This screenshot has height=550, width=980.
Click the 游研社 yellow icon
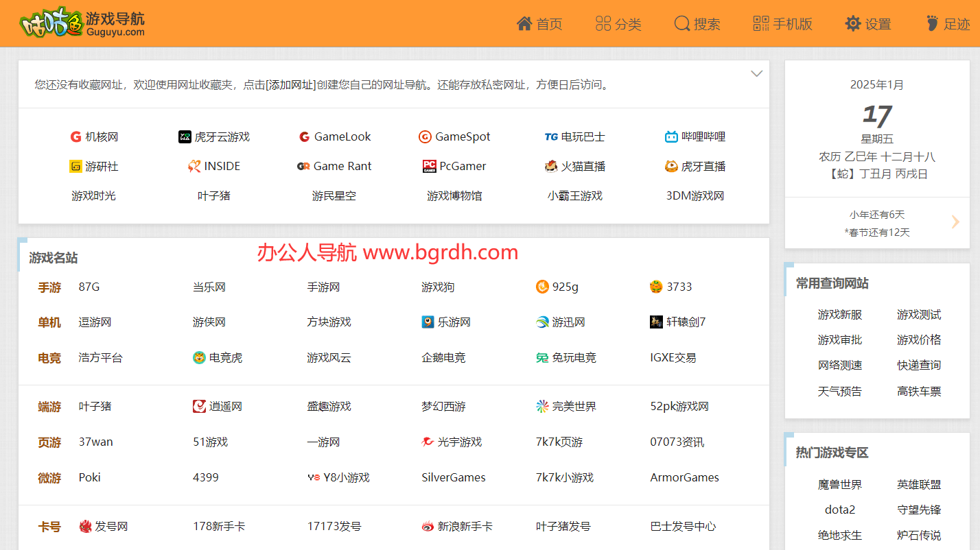[x=75, y=166]
